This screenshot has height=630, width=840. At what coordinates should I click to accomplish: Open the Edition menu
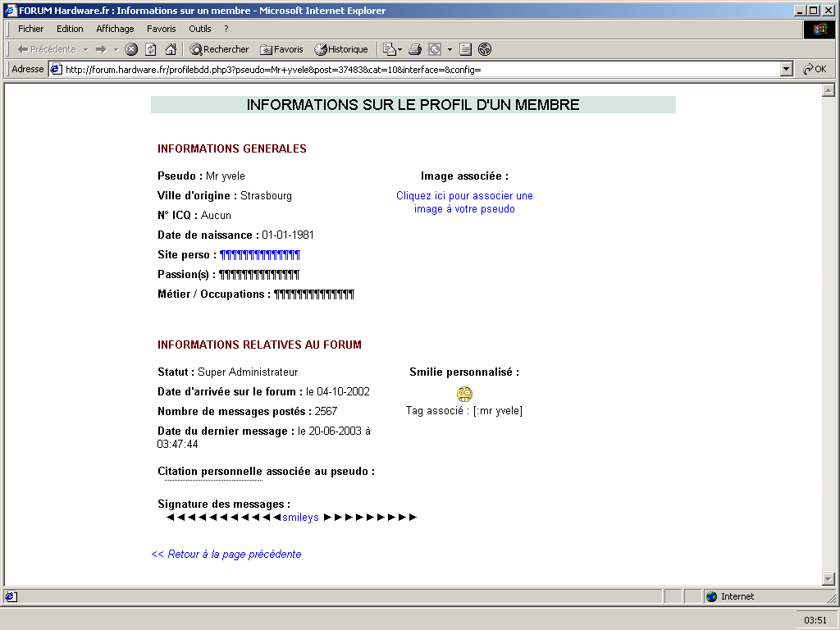tap(70, 29)
